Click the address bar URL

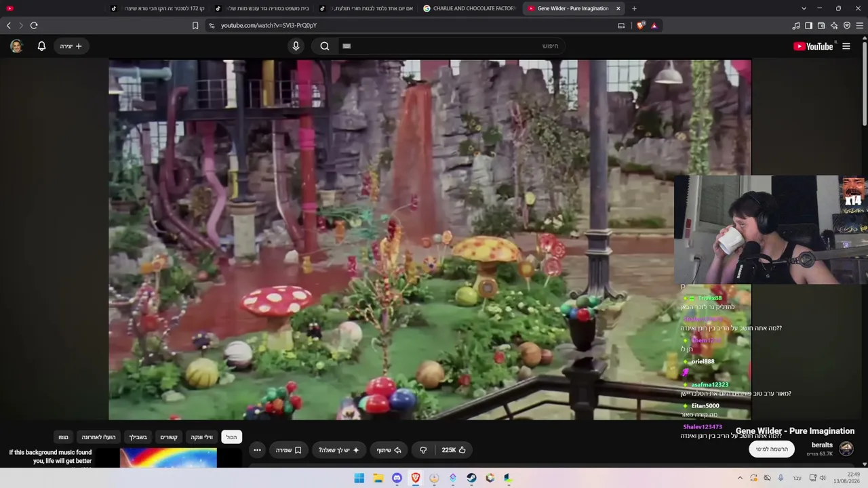pos(269,25)
